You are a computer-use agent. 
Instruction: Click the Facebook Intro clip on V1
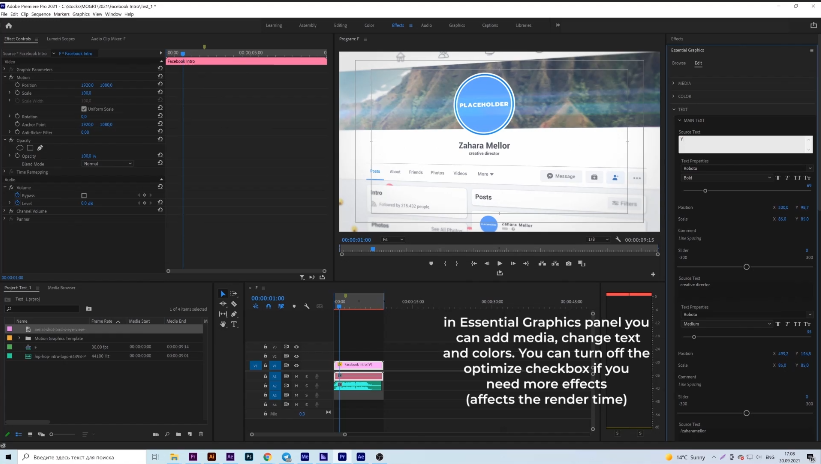(359, 365)
